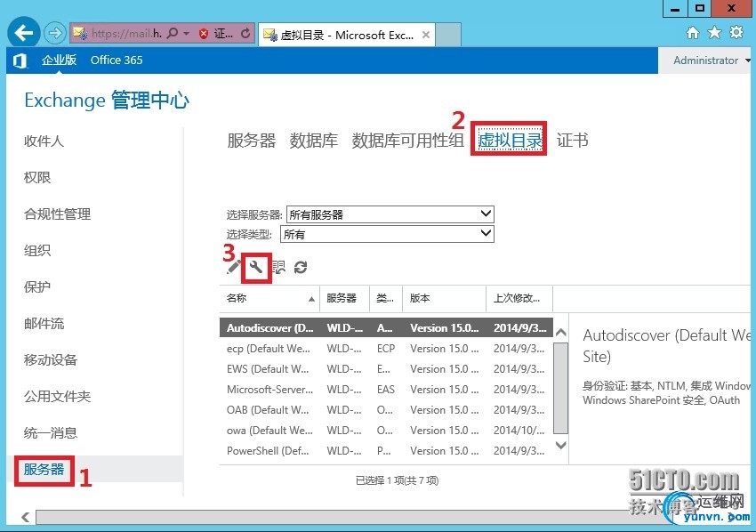This screenshot has height=532, width=756.
Task: Click the browser forward arrow button
Action: [54, 33]
